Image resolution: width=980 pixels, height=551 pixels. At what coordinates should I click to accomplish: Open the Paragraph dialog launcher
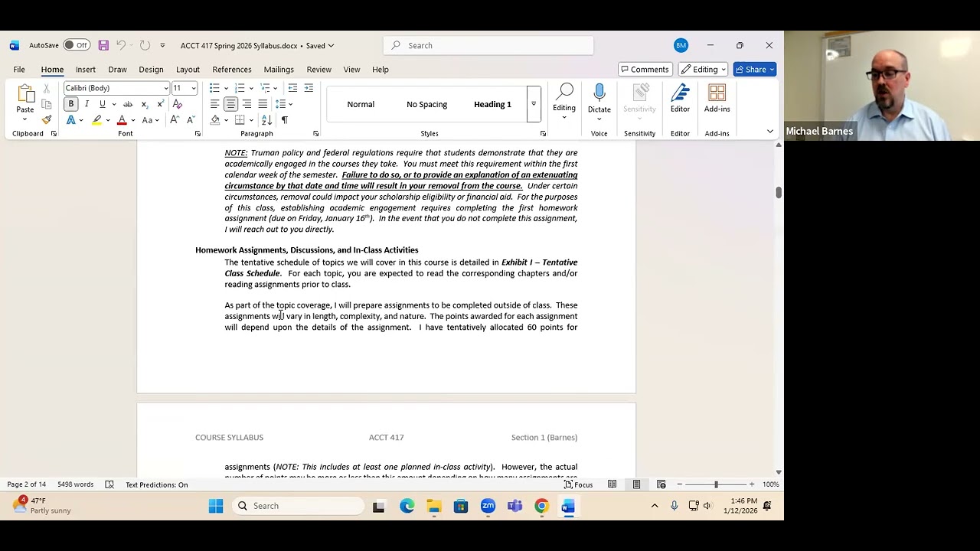coord(315,134)
